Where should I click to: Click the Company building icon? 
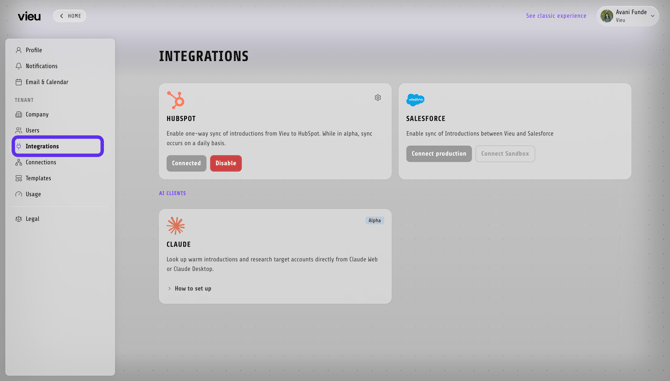18,114
